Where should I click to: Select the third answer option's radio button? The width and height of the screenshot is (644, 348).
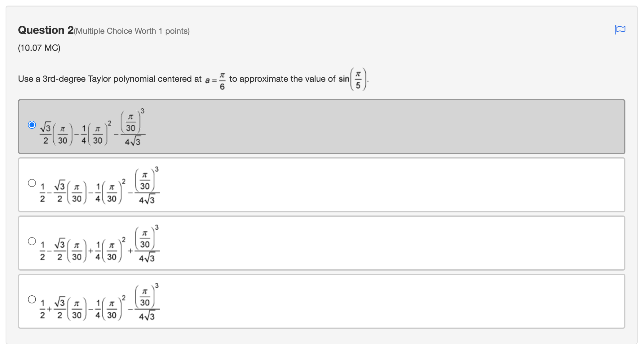click(x=32, y=240)
